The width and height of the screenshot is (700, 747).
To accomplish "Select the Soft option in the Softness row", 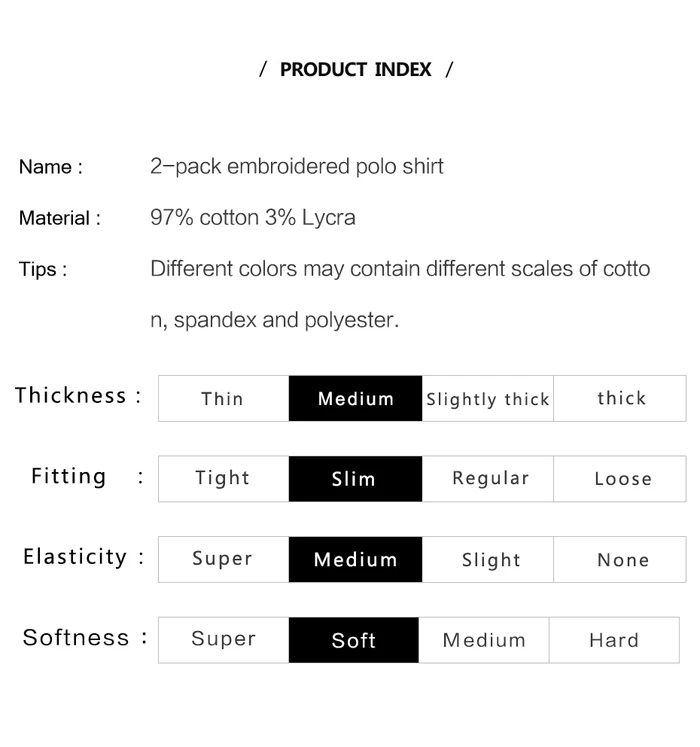I will click(354, 640).
